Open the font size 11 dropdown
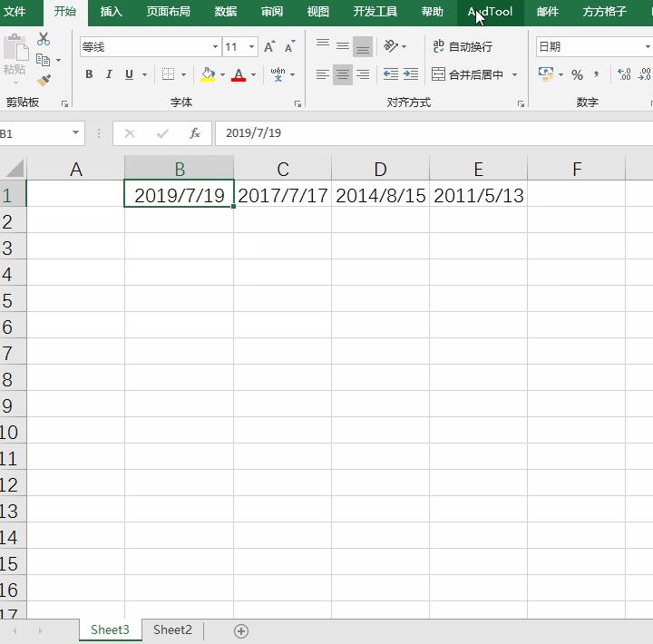This screenshot has width=653, height=644. point(251,46)
